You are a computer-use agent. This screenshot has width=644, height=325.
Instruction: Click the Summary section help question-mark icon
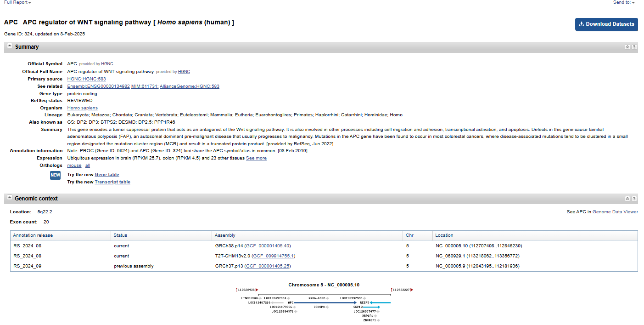pyautogui.click(x=634, y=47)
